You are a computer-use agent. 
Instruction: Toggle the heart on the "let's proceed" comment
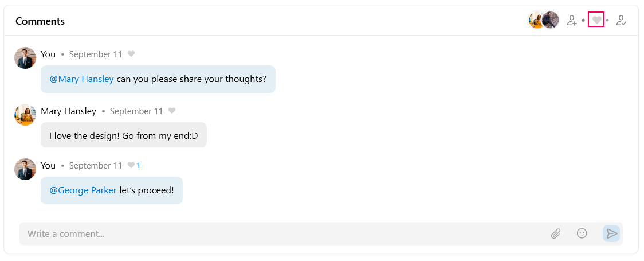point(131,166)
